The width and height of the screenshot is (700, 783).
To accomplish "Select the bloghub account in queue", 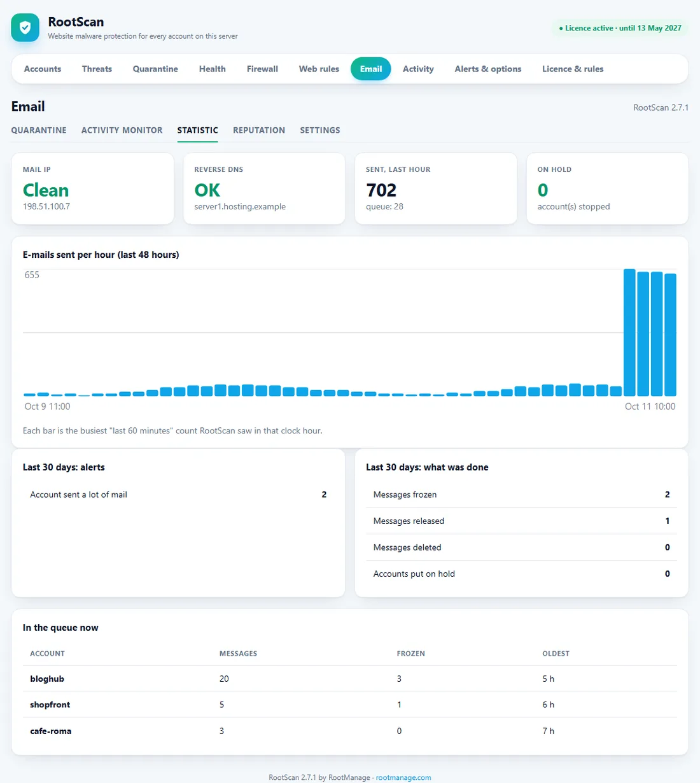I will (x=47, y=679).
